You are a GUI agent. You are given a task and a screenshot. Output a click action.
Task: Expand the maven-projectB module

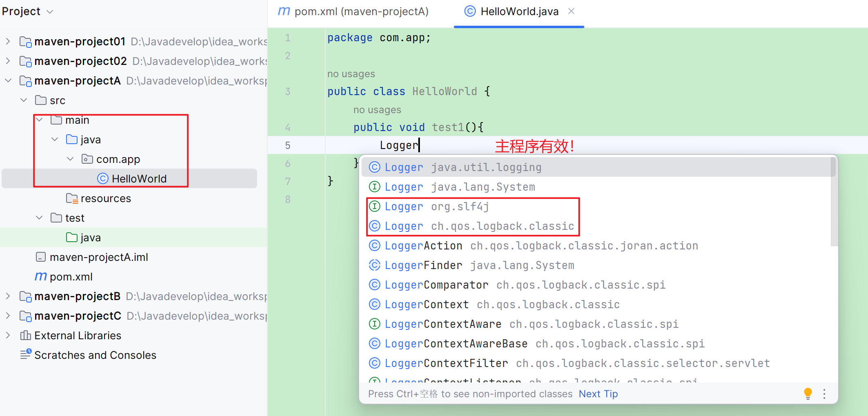[x=8, y=296]
